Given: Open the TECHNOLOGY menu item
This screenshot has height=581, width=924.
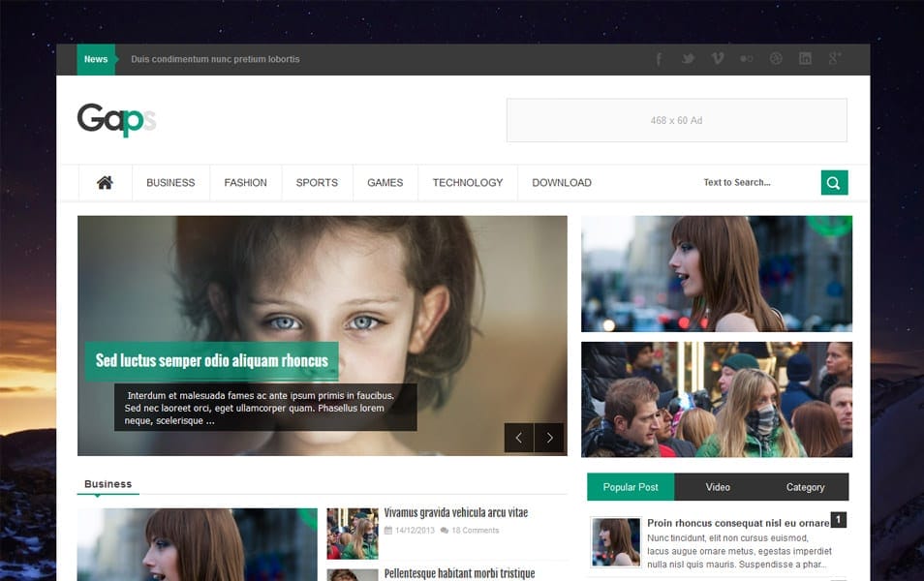Looking at the screenshot, I should tap(467, 182).
